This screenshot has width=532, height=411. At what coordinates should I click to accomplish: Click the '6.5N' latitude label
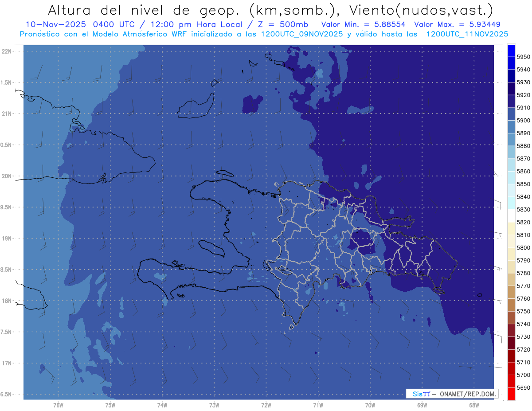[7, 395]
